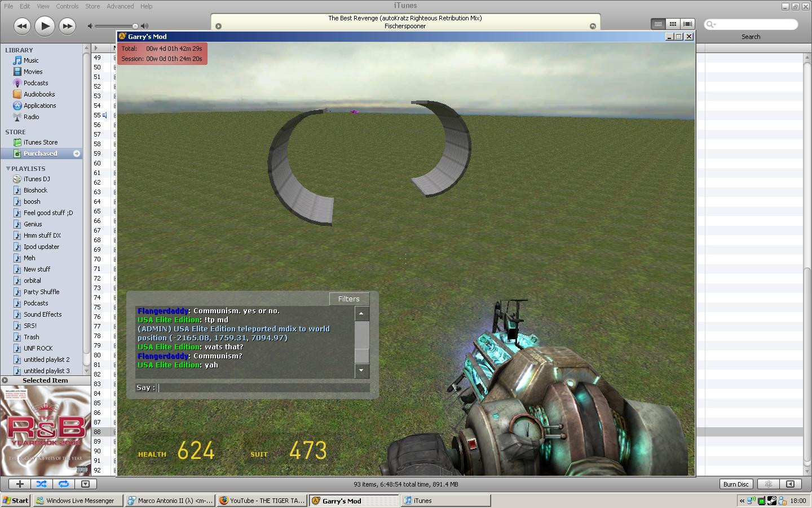Image resolution: width=812 pixels, height=508 pixels.
Task: Open the Help menu in iTunes
Action: point(146,6)
